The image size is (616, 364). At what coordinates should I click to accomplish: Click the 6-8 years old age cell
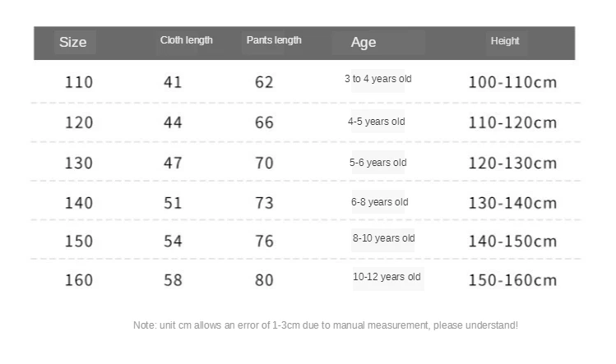[379, 202]
